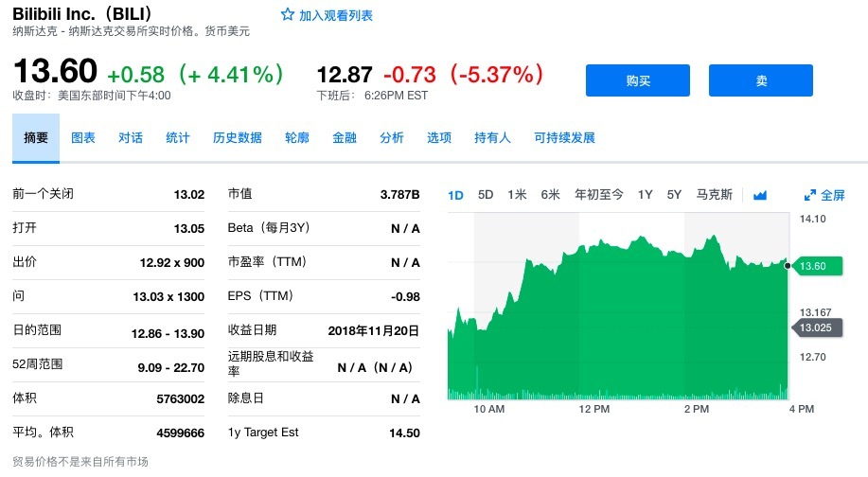The width and height of the screenshot is (868, 477).
Task: Click the after-hours price 12.87
Action: tap(345, 75)
